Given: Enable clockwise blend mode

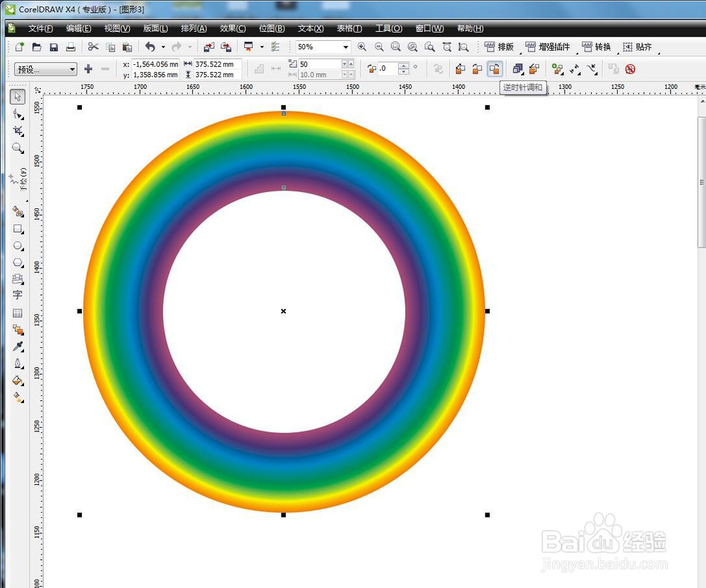Looking at the screenshot, I should [x=477, y=69].
